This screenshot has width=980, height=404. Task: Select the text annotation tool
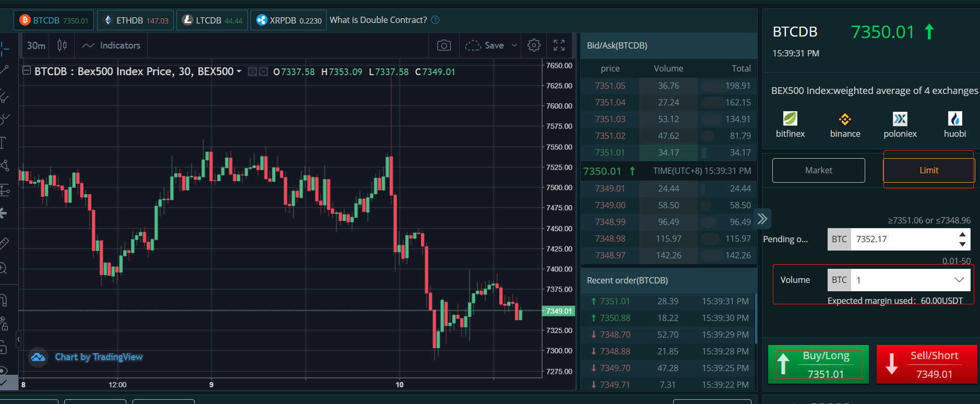pos(3,142)
